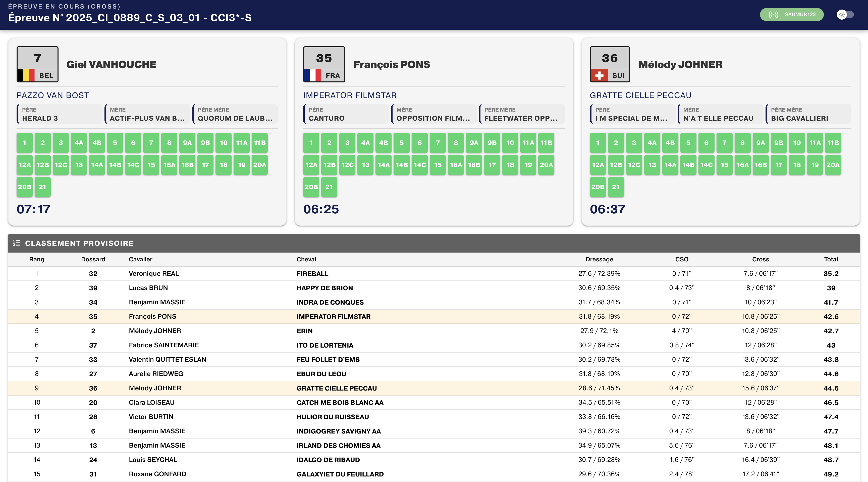Select obstacle 20B in François Pons's card
Viewport: 868px width, 482px height.
coord(311,187)
